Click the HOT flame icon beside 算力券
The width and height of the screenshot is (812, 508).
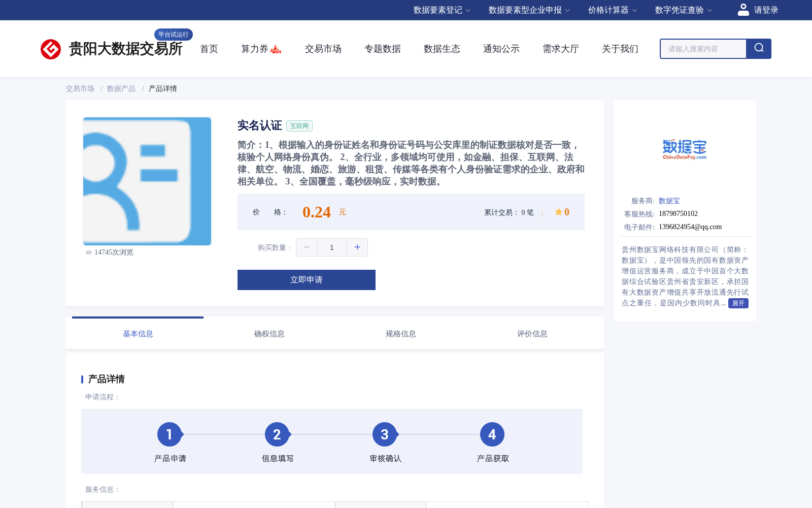(x=276, y=49)
